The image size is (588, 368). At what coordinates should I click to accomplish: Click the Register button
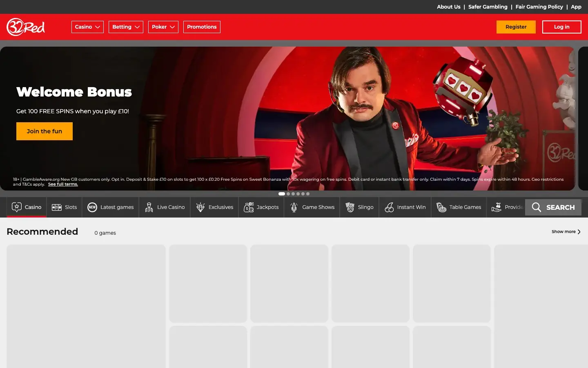point(516,27)
